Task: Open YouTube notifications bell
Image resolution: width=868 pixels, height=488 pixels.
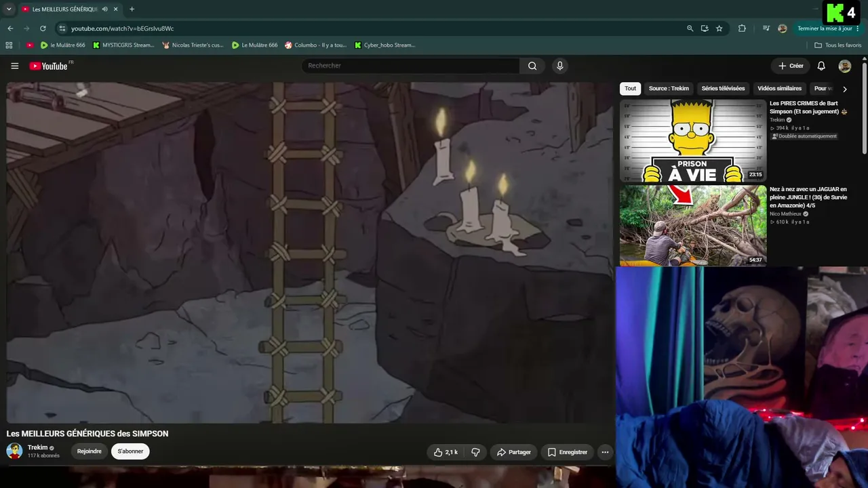Action: (821, 66)
